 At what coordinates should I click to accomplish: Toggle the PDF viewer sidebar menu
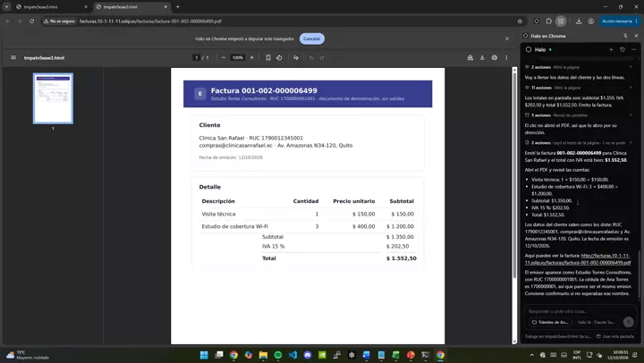[x=13, y=57]
